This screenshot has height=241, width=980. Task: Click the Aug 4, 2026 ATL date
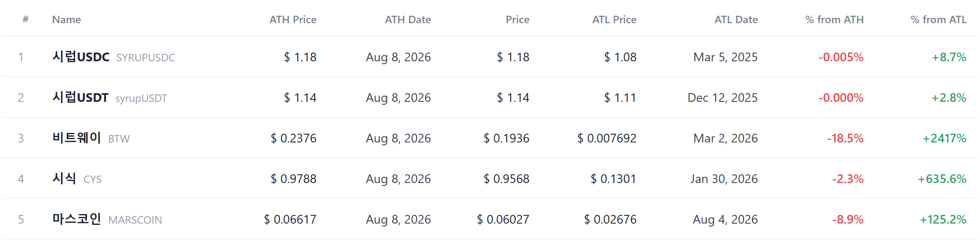(725, 219)
